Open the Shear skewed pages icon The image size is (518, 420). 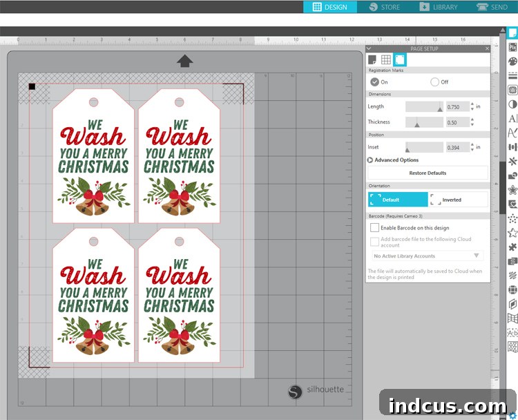pos(512,304)
